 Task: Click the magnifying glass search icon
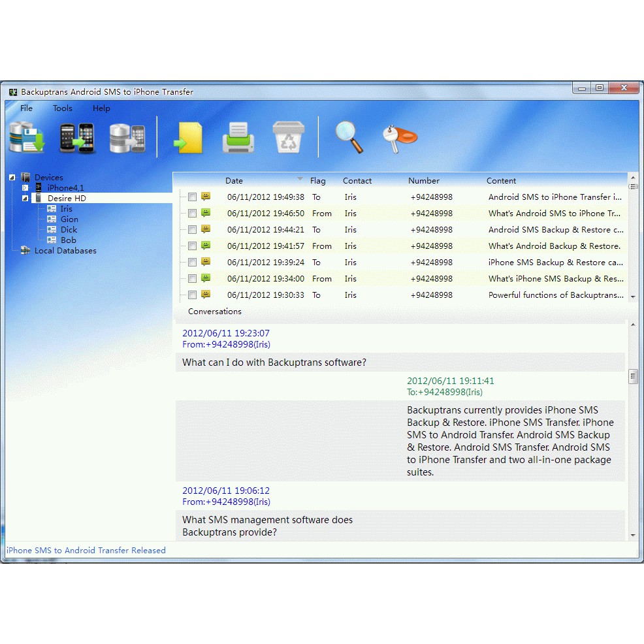click(349, 137)
